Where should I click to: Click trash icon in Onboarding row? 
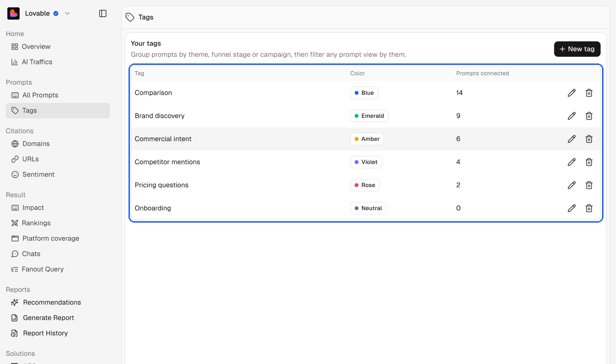589,208
